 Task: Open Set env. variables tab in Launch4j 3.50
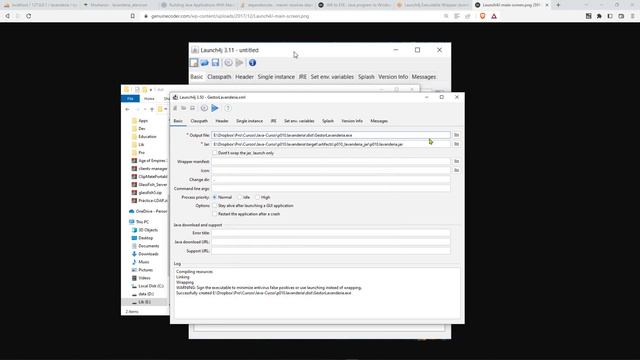click(299, 121)
